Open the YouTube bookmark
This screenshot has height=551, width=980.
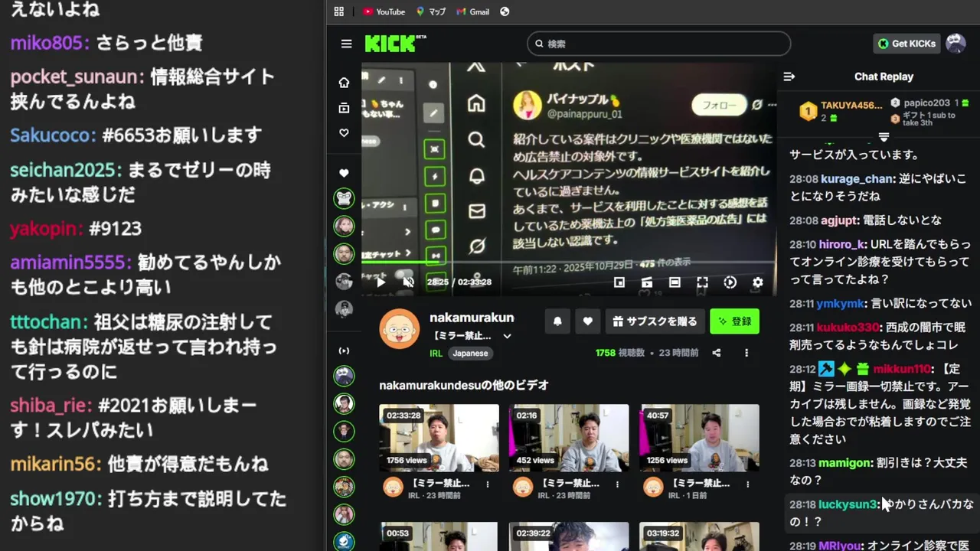point(384,11)
